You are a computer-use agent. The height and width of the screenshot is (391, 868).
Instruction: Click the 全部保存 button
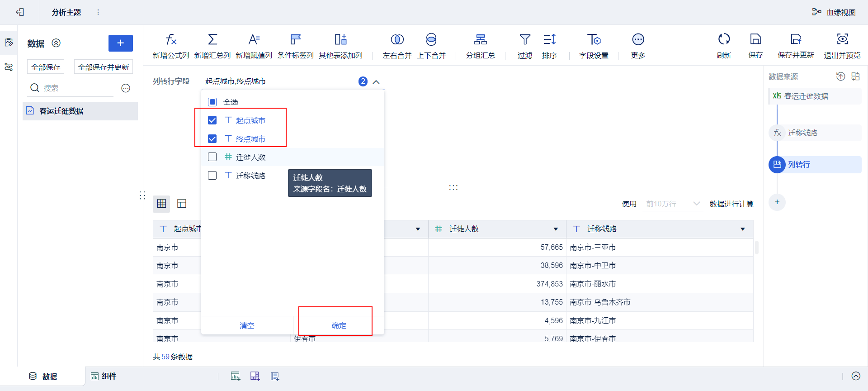click(x=46, y=67)
